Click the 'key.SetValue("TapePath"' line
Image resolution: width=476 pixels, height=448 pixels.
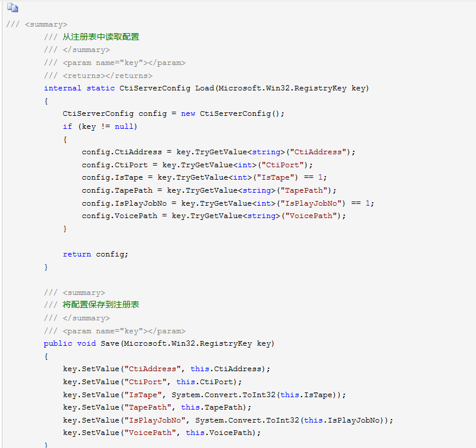[157, 407]
